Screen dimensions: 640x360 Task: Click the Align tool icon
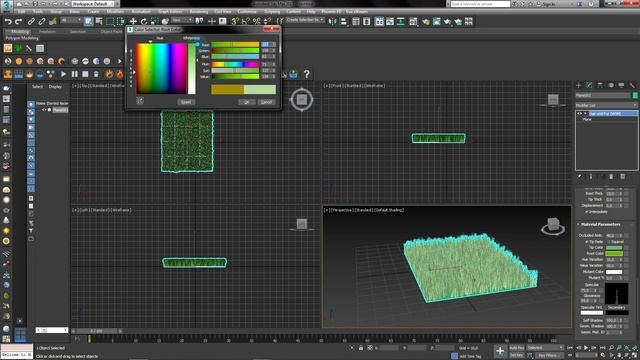(343, 21)
